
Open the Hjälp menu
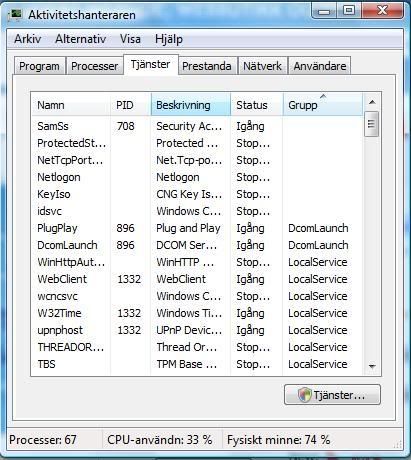pyautogui.click(x=169, y=39)
